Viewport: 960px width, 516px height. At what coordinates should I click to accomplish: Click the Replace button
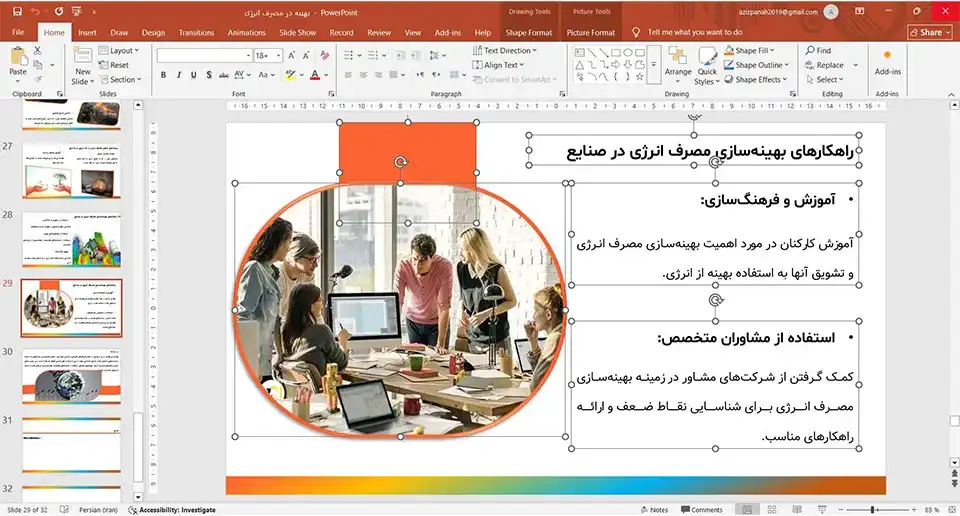[825, 65]
